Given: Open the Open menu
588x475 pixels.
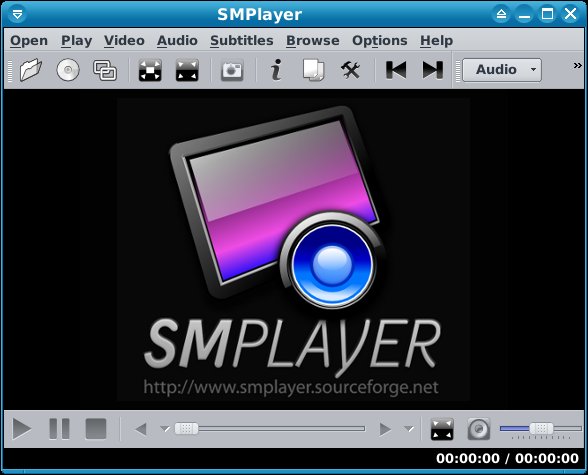Looking at the screenshot, I should 29,40.
